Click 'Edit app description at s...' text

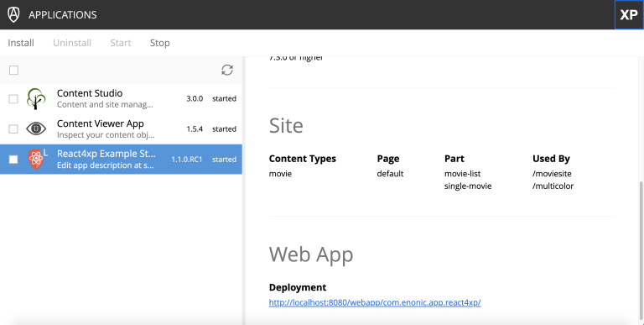(106, 165)
